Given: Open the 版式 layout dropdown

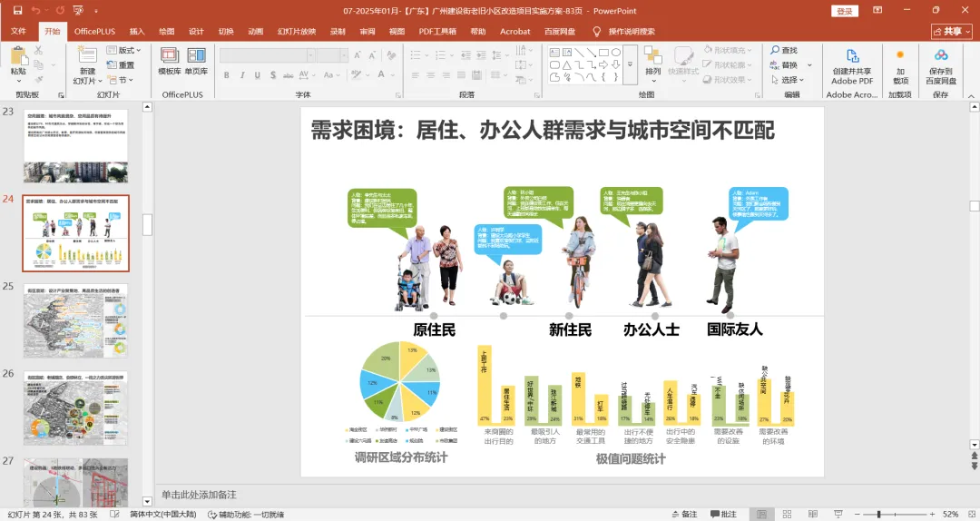Looking at the screenshot, I should (x=123, y=50).
